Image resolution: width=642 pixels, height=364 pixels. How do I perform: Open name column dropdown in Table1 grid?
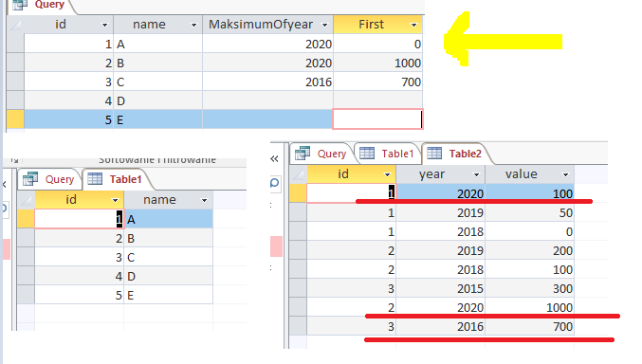204,200
